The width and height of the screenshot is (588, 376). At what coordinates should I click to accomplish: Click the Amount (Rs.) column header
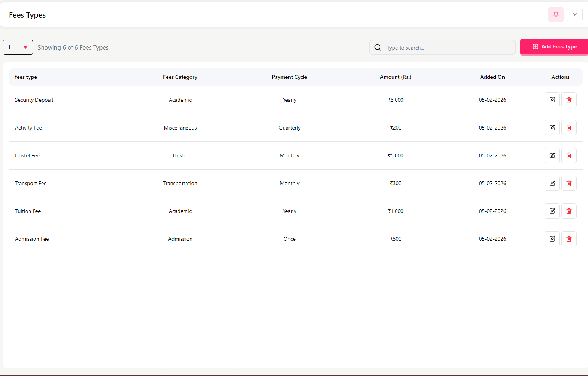(395, 77)
